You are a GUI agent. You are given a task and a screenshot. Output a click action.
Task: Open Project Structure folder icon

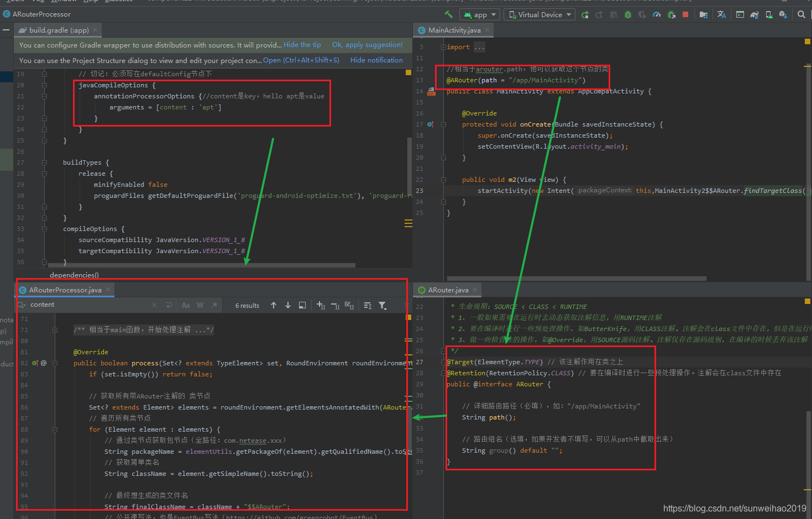coord(704,15)
